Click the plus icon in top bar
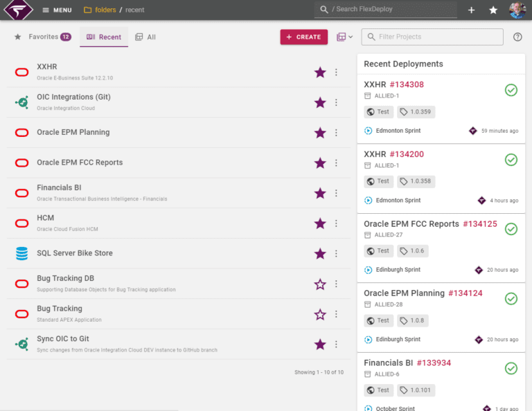 pos(471,10)
